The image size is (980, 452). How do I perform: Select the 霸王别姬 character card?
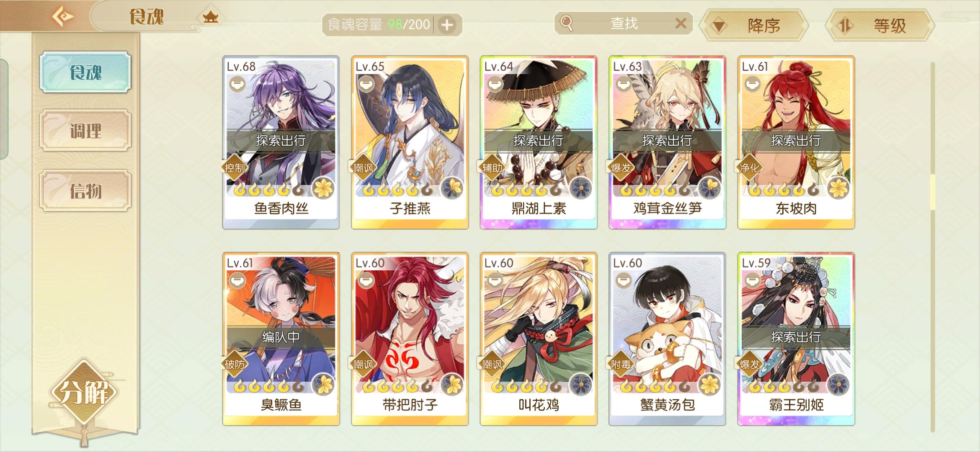click(796, 339)
